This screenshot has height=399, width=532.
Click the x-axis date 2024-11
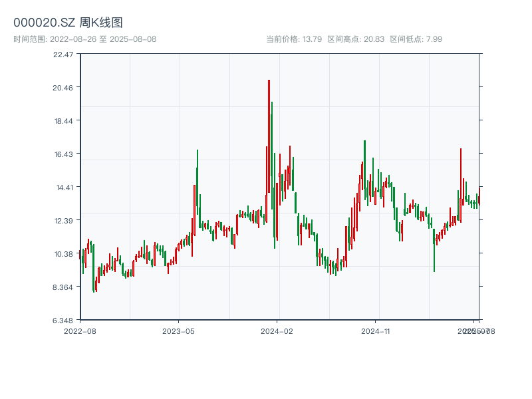pos(375,331)
